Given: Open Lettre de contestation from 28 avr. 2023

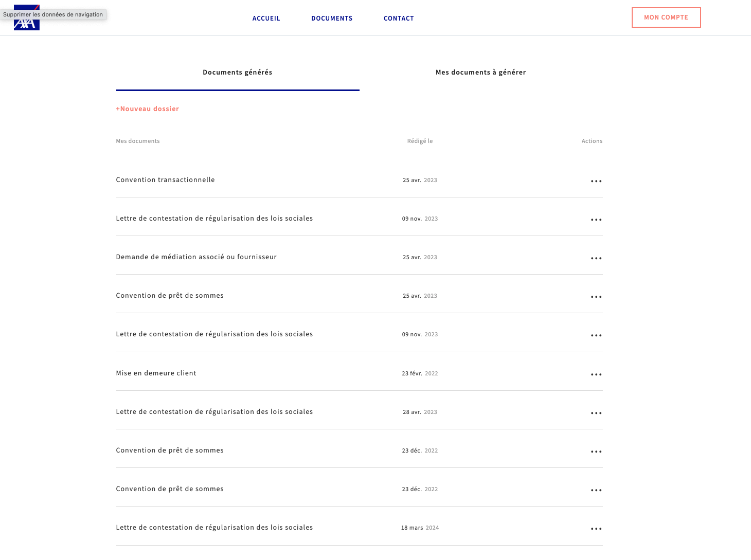Looking at the screenshot, I should click(x=214, y=412).
